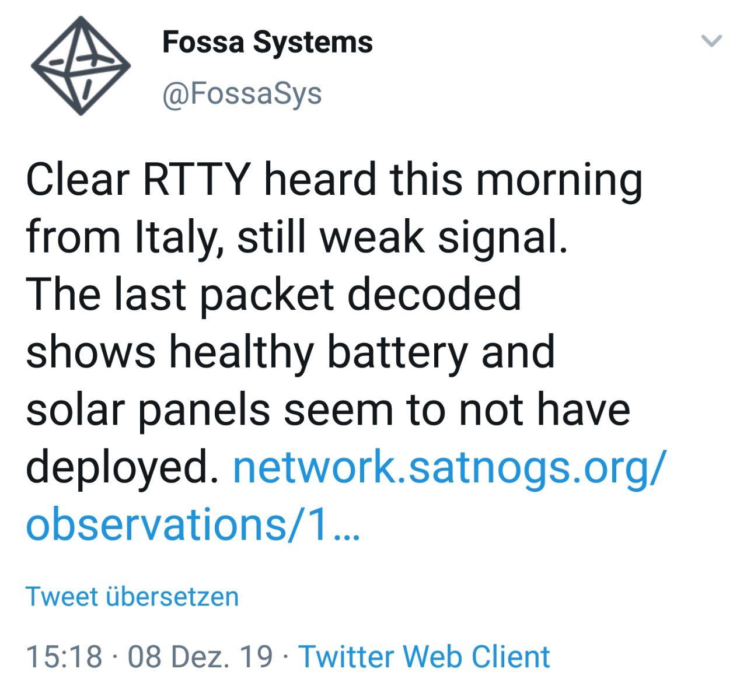Image resolution: width=747 pixels, height=700 pixels.
Task: Click the word 'morning' in the tweet
Action: pyautogui.click(x=559, y=180)
